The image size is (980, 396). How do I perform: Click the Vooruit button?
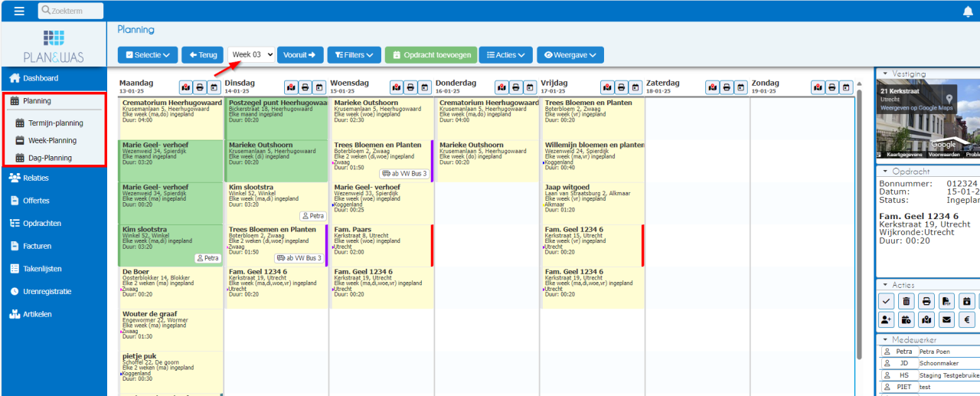[x=300, y=55]
